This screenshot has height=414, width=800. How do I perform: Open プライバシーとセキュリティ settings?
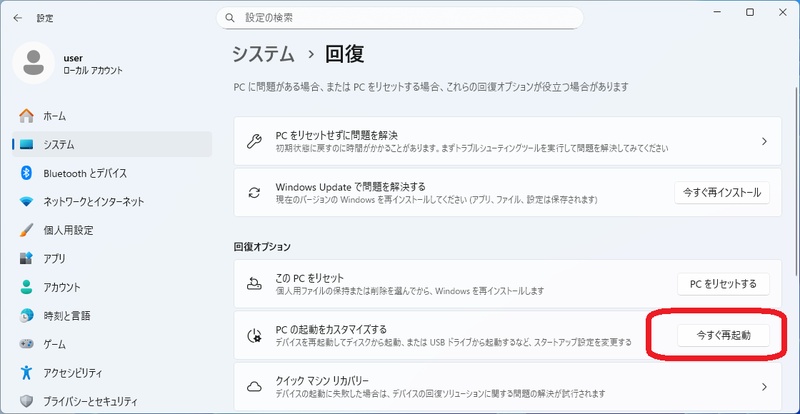pyautogui.click(x=112, y=401)
